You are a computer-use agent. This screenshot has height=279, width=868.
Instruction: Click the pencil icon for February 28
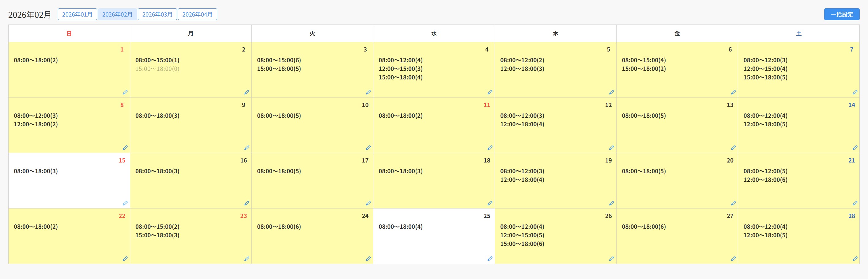[x=855, y=259]
